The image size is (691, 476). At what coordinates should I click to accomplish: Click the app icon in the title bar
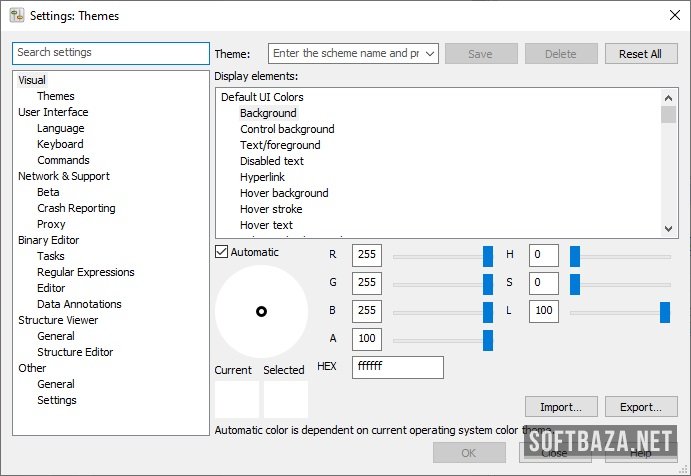point(17,15)
